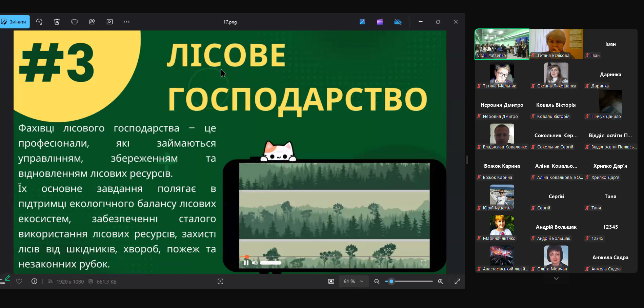This screenshot has width=644, height=308.
Task: Select the Ольга Мовчан participant tile
Action: point(556,258)
